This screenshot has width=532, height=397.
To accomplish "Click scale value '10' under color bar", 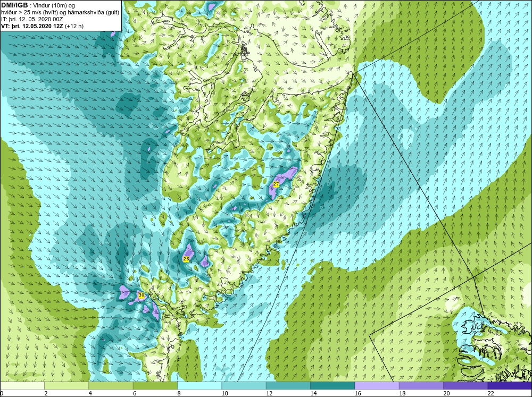I will [225, 393].
